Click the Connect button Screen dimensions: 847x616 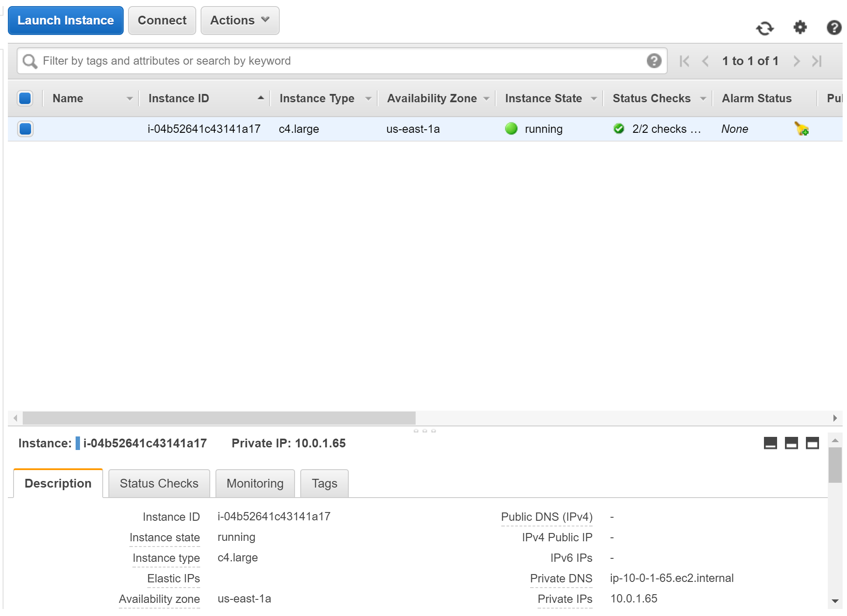(162, 20)
